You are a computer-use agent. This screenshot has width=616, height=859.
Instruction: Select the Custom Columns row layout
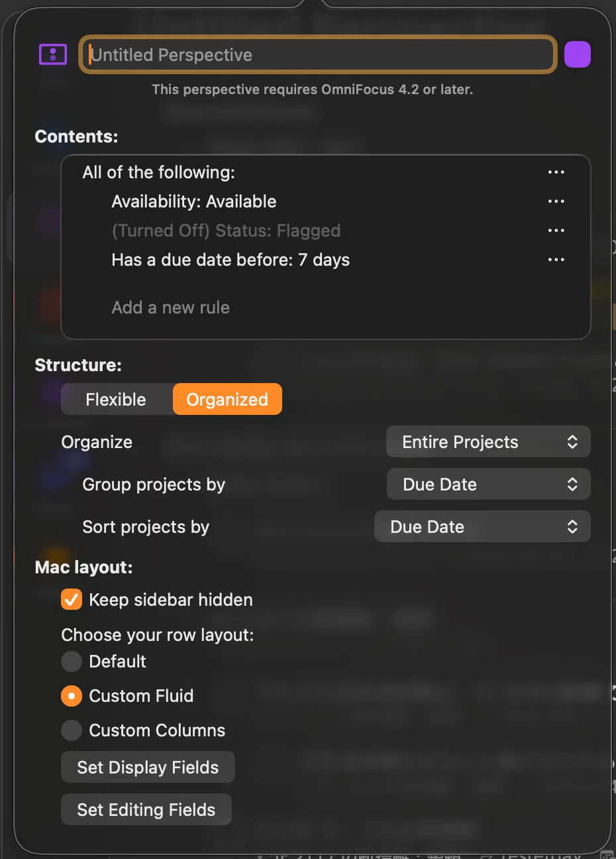[72, 730]
